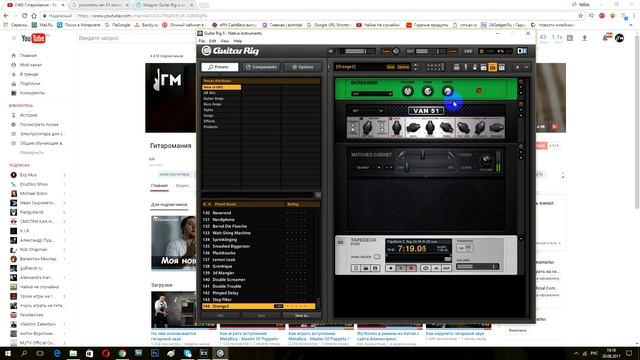Toggle the Tapedeck loop button
This screenshot has width=640, height=360.
426,268
